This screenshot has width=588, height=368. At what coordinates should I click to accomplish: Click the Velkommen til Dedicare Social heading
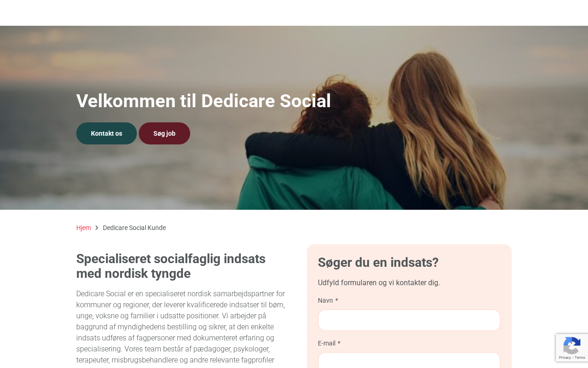[204, 101]
